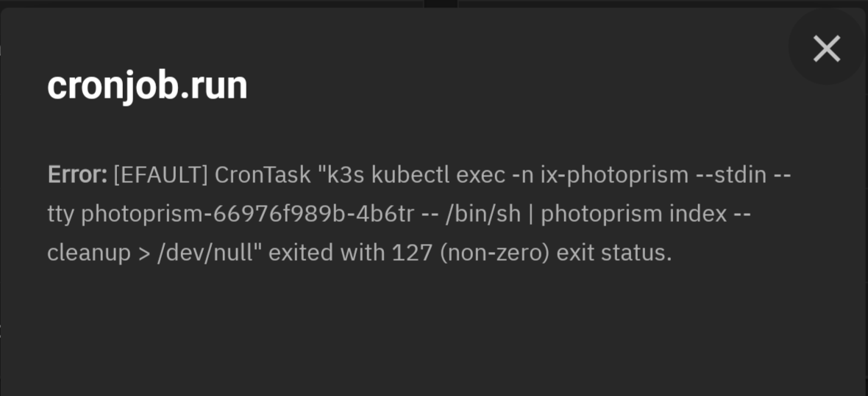Click the /bin/sh path text
Screen dimensions: 868x396
[x=483, y=214]
